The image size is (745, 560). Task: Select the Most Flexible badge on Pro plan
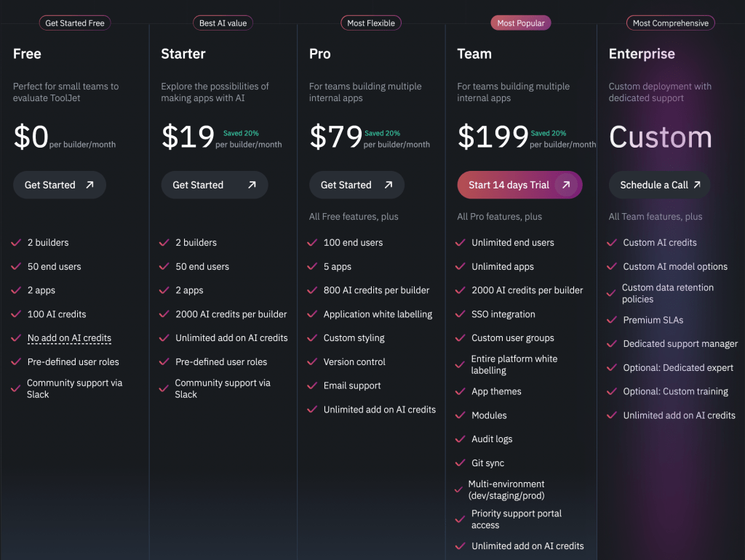tap(370, 23)
